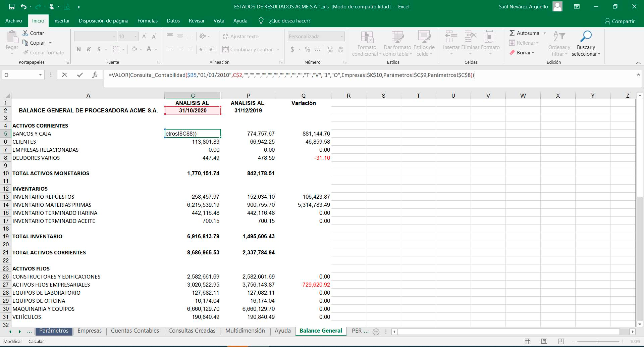Image resolution: width=644 pixels, height=347 pixels.
Task: Collapse the ribbon with the chevron
Action: click(x=638, y=63)
